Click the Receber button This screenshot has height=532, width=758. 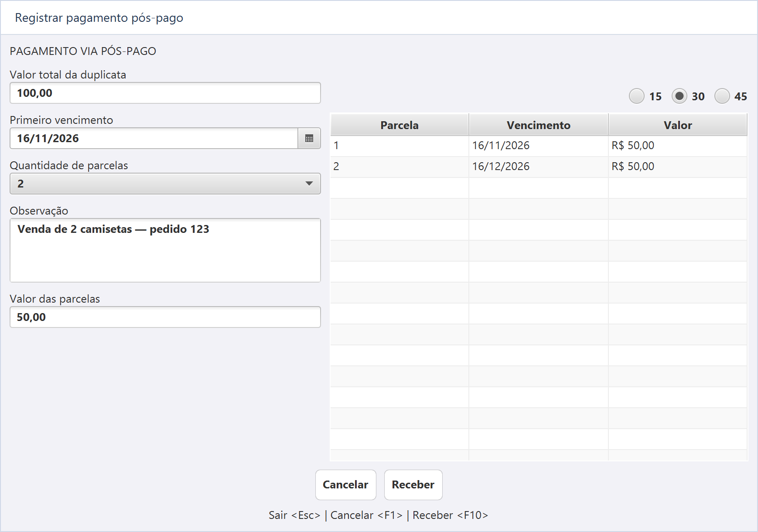tap(413, 484)
